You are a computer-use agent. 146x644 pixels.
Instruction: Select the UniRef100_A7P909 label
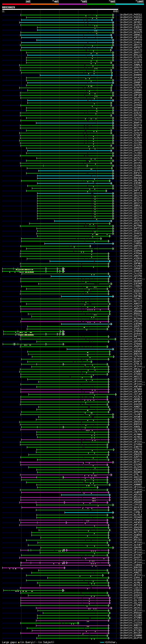pyautogui.click(x=131, y=40)
